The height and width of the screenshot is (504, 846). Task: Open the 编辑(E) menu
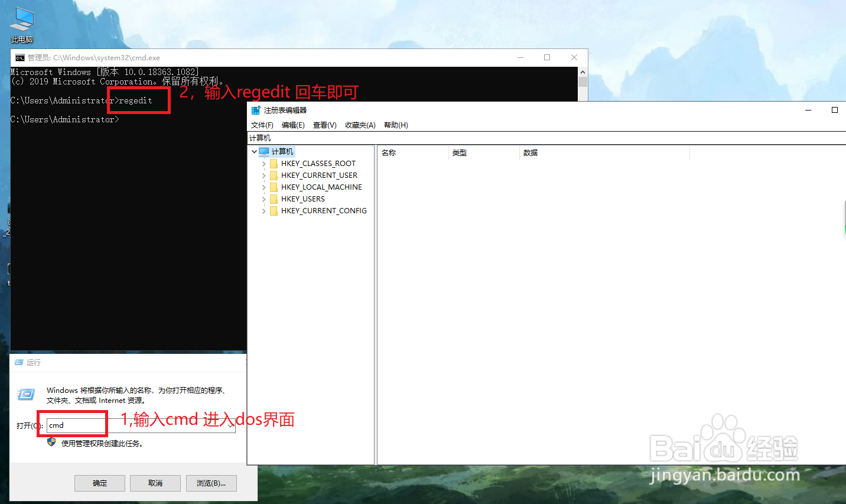[293, 125]
